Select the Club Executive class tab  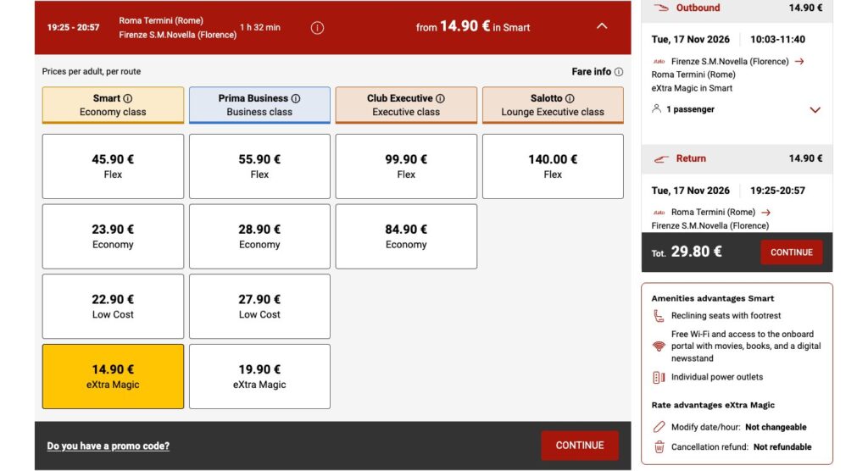click(406, 104)
